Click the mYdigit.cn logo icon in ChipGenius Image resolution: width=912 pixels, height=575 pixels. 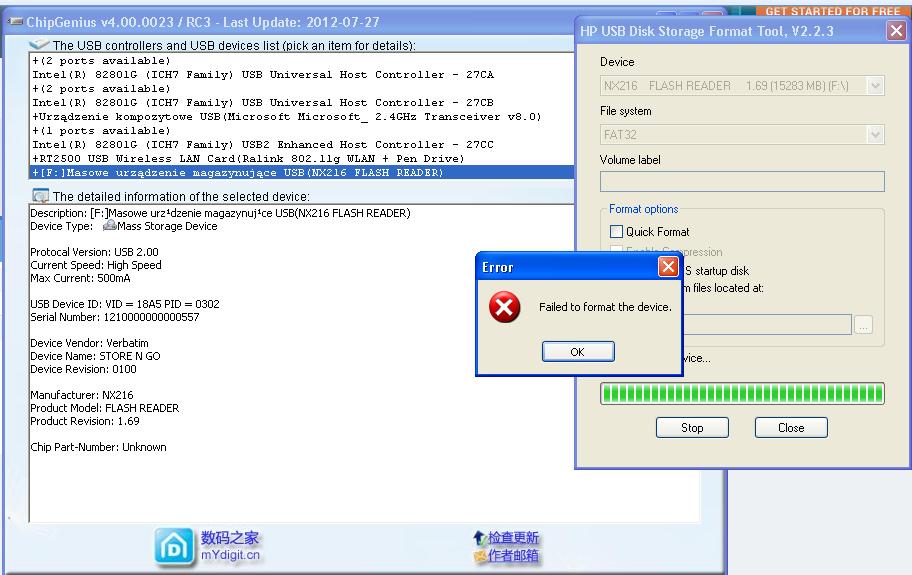point(174,547)
